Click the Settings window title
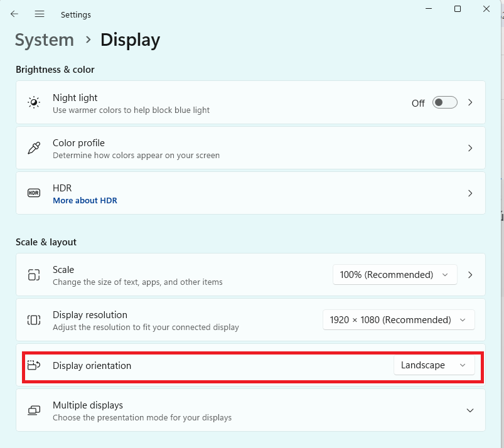504x448 pixels. [x=76, y=15]
